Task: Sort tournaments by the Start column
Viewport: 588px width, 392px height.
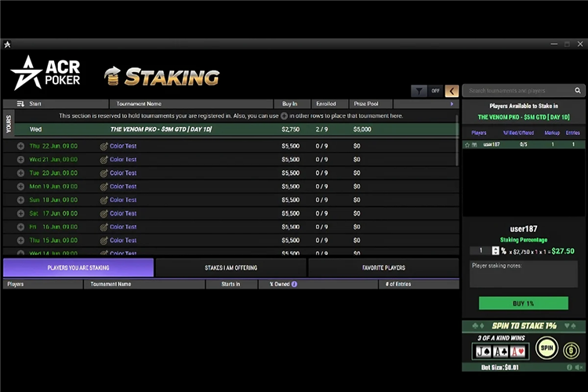Action: click(35, 104)
